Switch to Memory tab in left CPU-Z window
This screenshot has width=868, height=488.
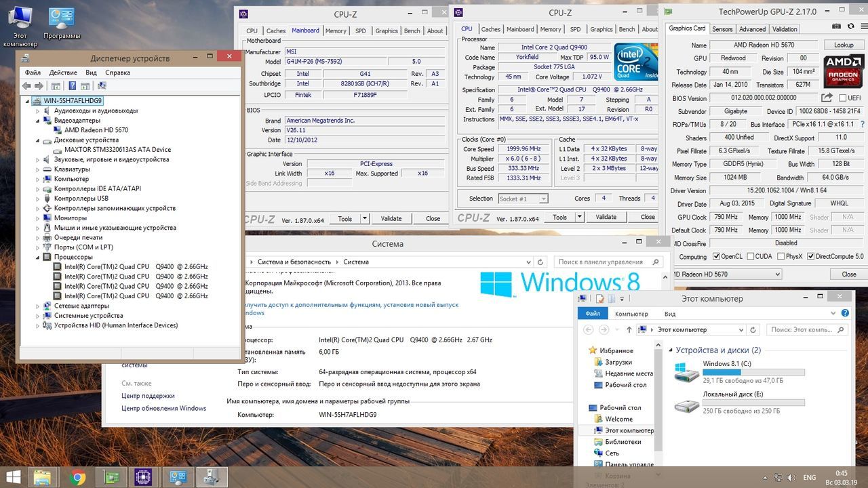point(336,30)
